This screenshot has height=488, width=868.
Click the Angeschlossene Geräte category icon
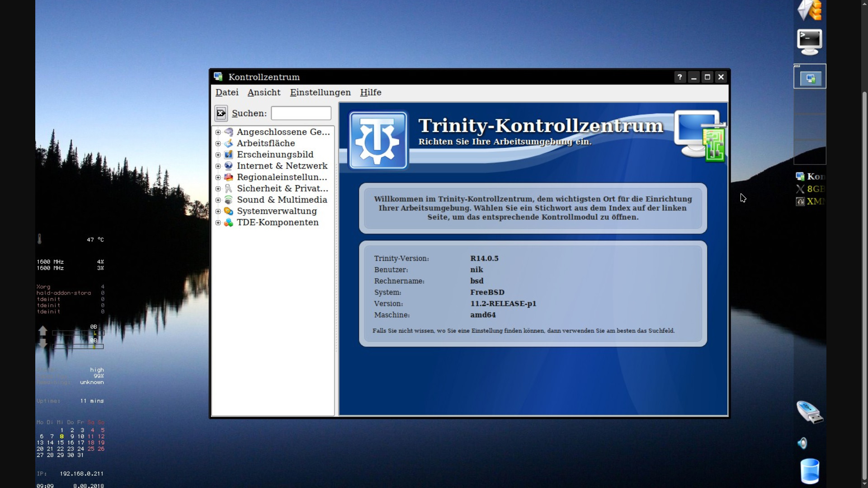[229, 132]
